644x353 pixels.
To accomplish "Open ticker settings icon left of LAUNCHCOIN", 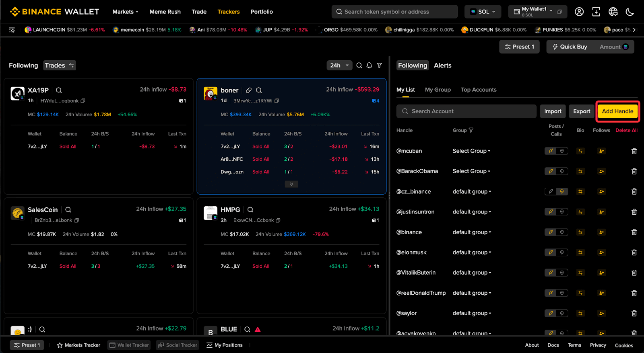I will pos(12,30).
